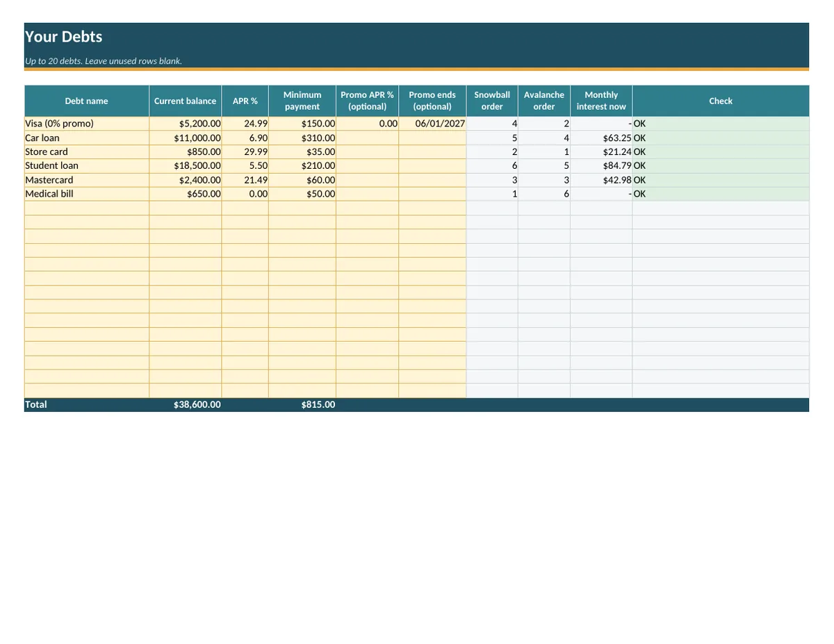This screenshot has height=644, width=834.
Task: Select the $21.24 monthly interest cell
Action: (601, 151)
